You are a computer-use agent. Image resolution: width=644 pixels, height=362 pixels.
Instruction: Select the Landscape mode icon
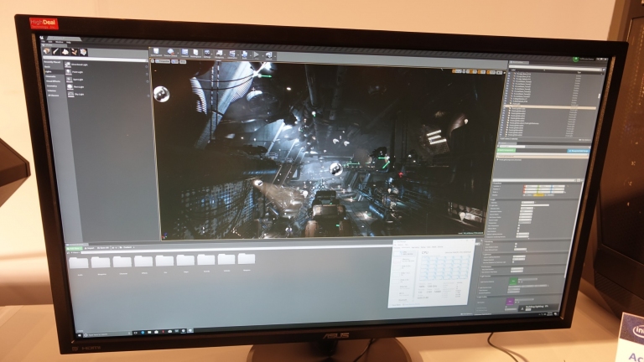click(65, 52)
